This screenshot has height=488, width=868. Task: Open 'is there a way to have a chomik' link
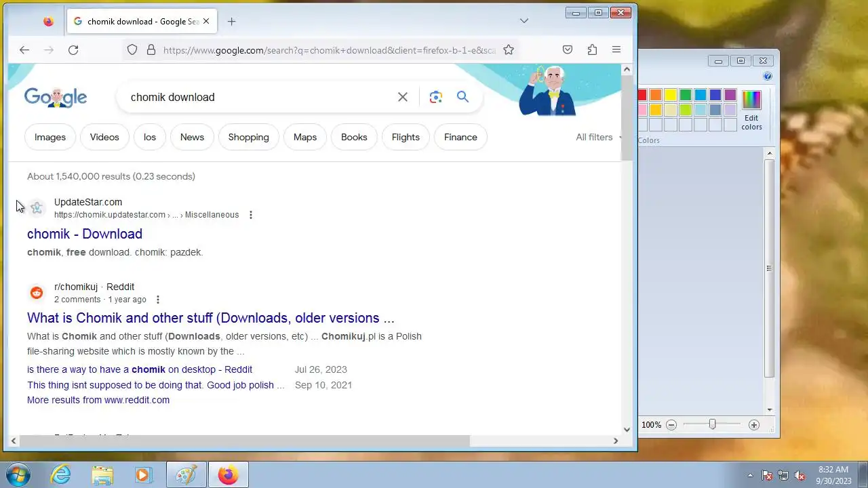[x=140, y=369]
